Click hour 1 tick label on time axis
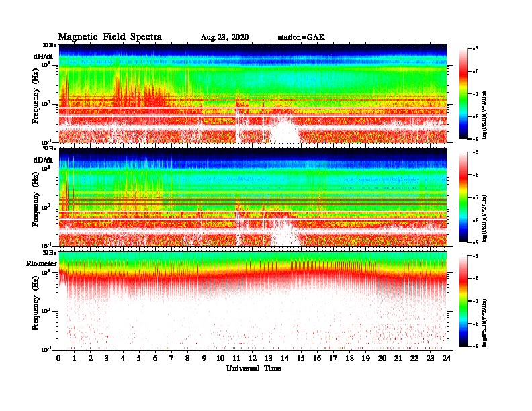Screen dimensions: 532x411 (x=75, y=358)
